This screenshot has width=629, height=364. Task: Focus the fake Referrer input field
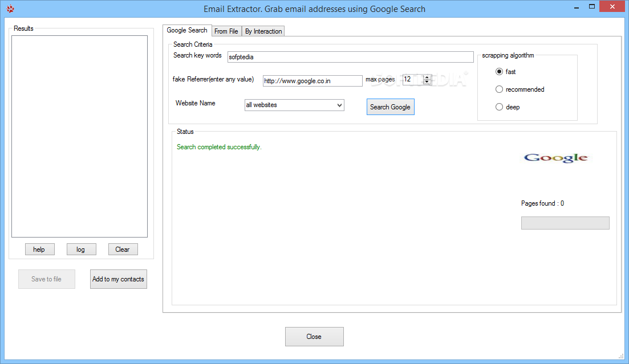313,80
